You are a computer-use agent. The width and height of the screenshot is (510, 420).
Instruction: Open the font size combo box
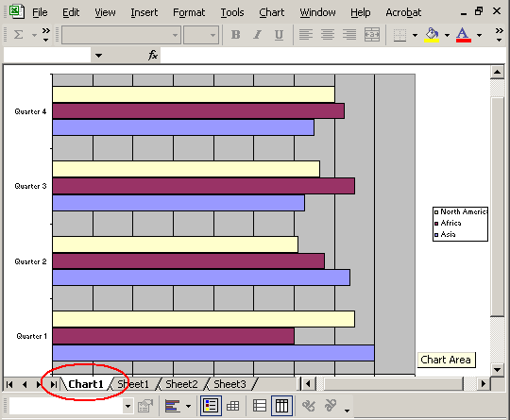click(x=201, y=35)
